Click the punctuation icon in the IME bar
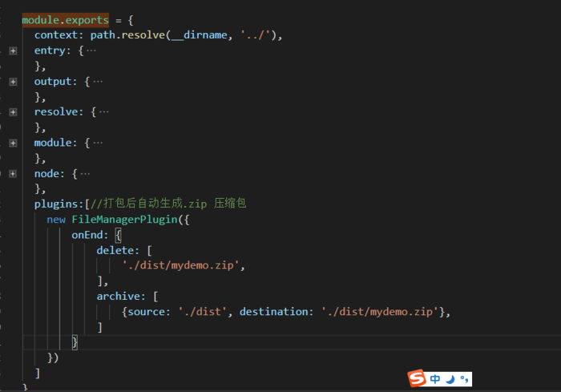 point(464,379)
